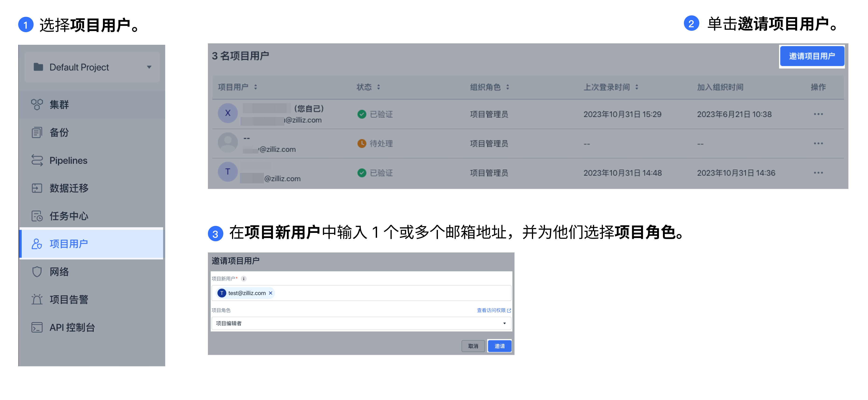Viewport: 868px width, 400px height.
Task: Click the 3 名项目用户 heading
Action: [240, 56]
